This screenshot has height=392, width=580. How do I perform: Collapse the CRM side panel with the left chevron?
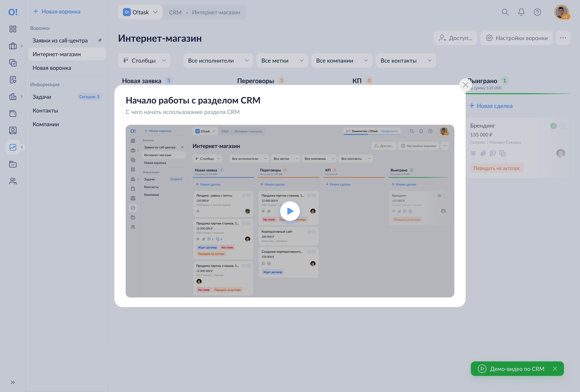(x=22, y=147)
